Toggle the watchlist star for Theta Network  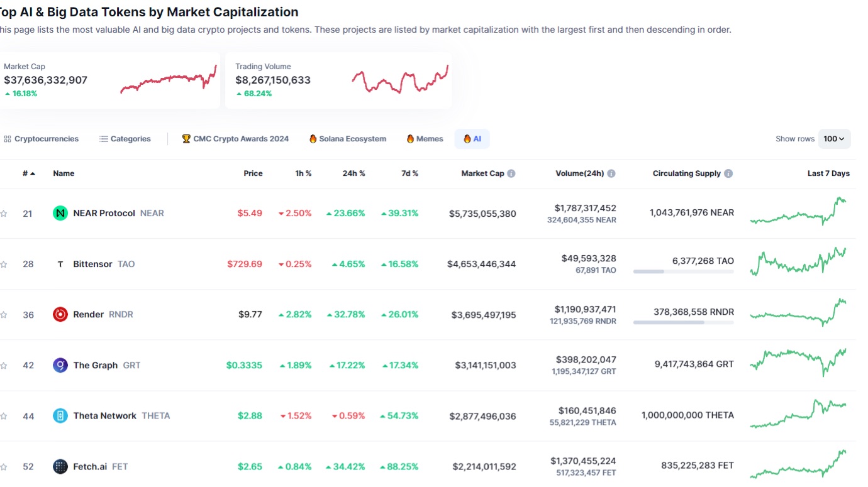4,416
